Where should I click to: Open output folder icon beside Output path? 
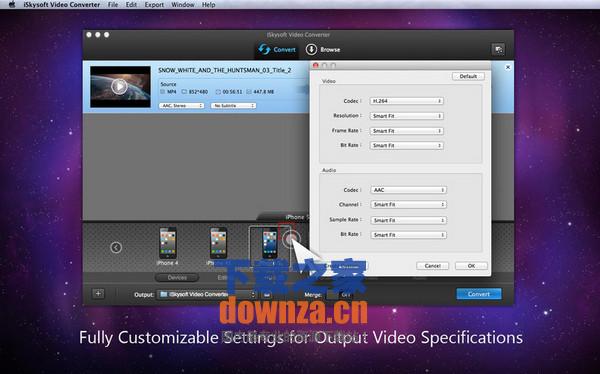267,295
